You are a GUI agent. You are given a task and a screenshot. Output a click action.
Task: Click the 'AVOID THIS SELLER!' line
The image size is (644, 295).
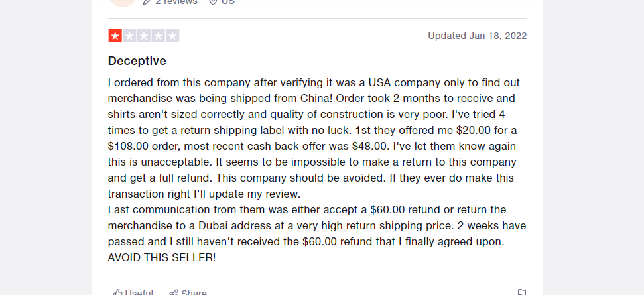click(x=162, y=258)
